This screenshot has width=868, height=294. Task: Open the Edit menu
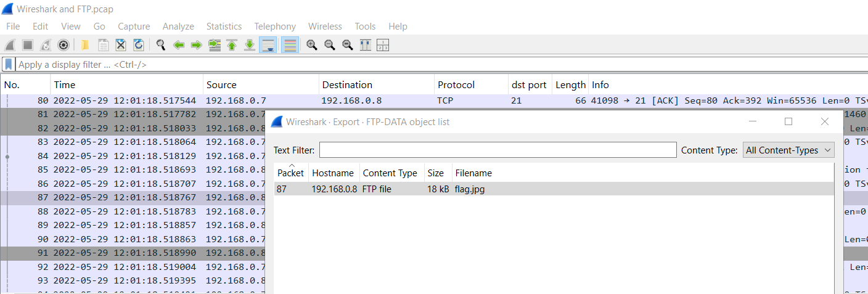pos(40,27)
